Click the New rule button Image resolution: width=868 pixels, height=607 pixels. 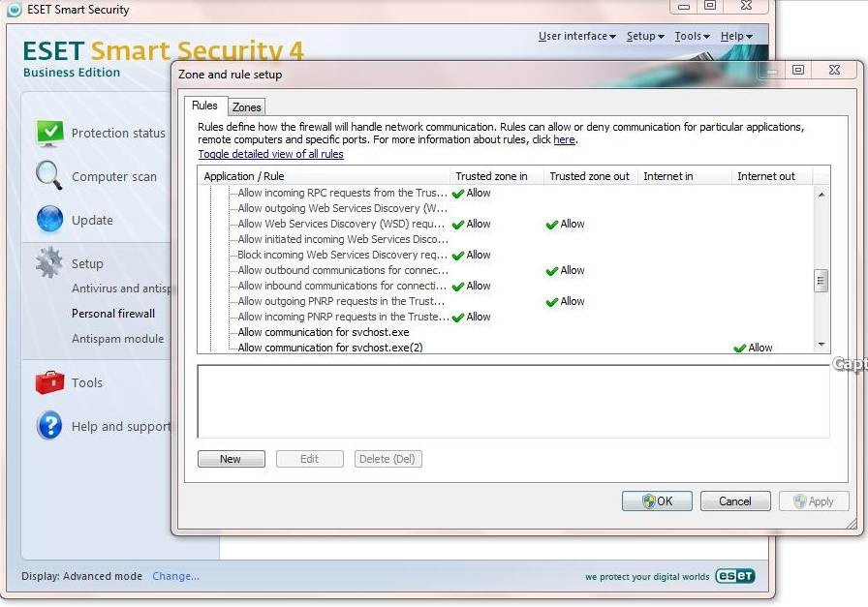231,459
